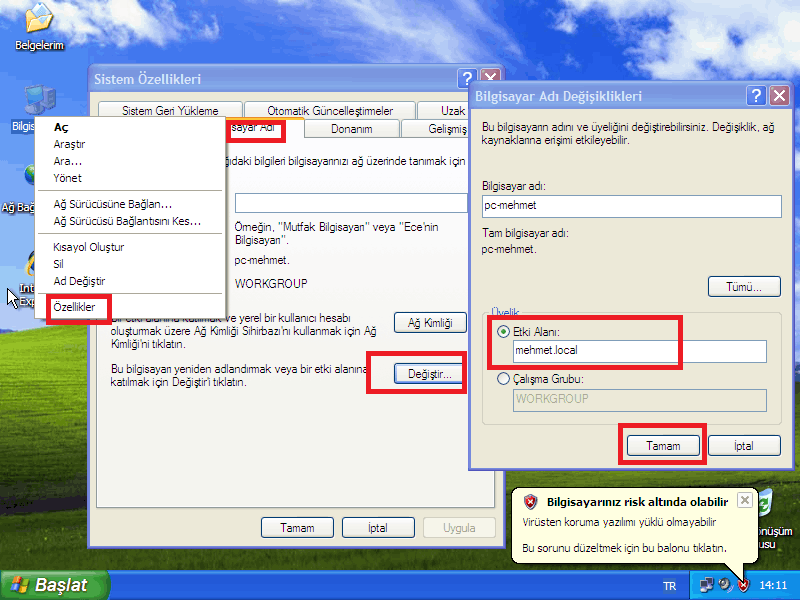
Task: Open the Otomatik Güncelleştirmeler tab
Action: pyautogui.click(x=330, y=111)
